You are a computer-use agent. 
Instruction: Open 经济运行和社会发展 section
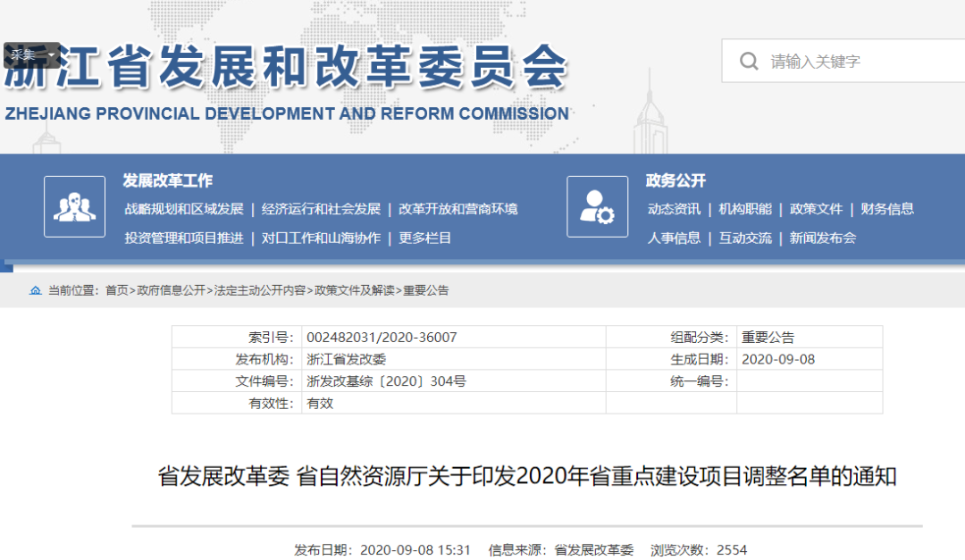[321, 209]
